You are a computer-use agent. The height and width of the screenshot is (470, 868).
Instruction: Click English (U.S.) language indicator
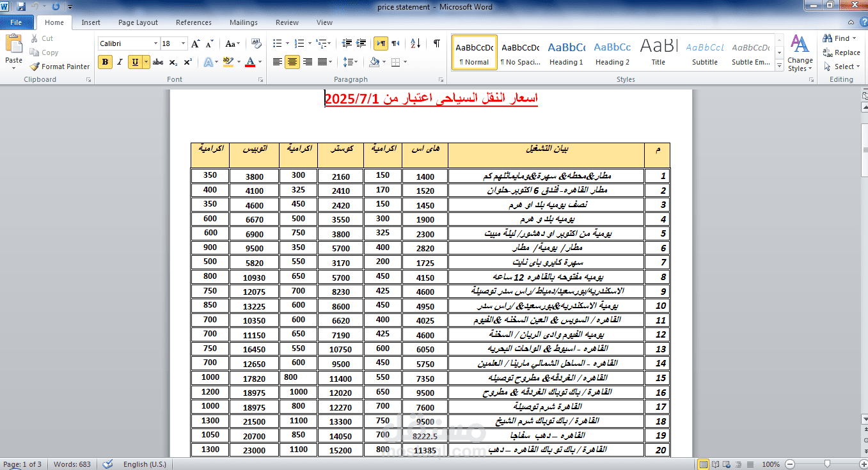point(145,464)
